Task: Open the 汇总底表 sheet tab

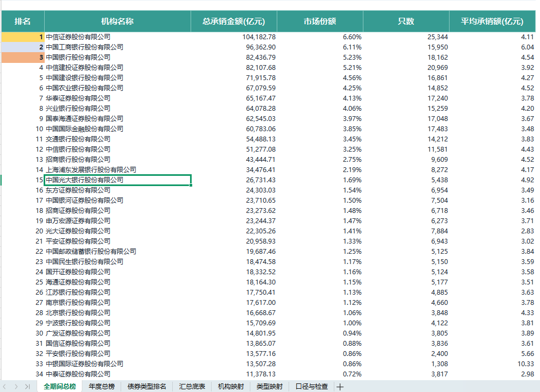Action: coord(192,387)
